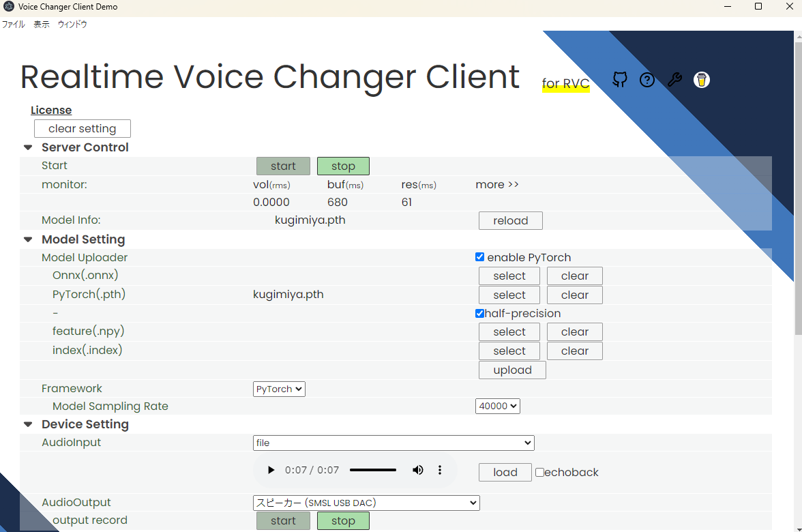Select a PyTorch .pth file
The height and width of the screenshot is (532, 802).
(x=509, y=295)
